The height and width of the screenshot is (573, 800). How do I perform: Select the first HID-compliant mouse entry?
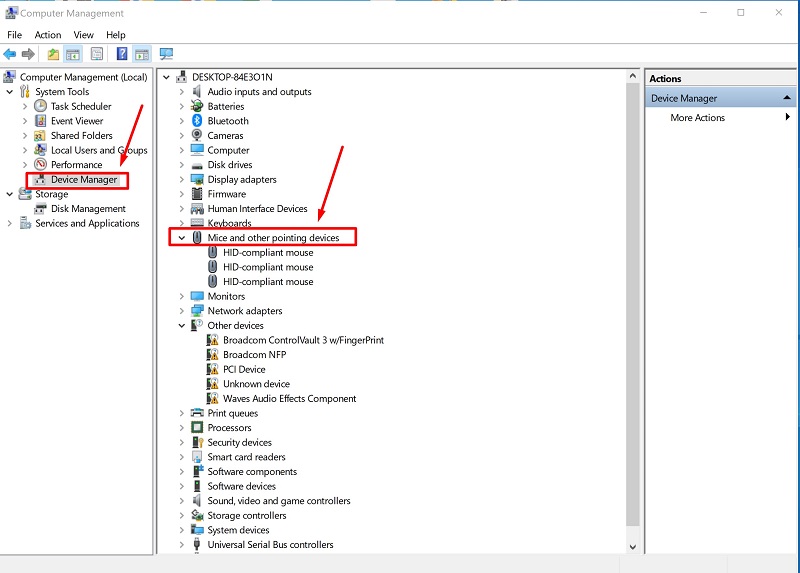(268, 253)
